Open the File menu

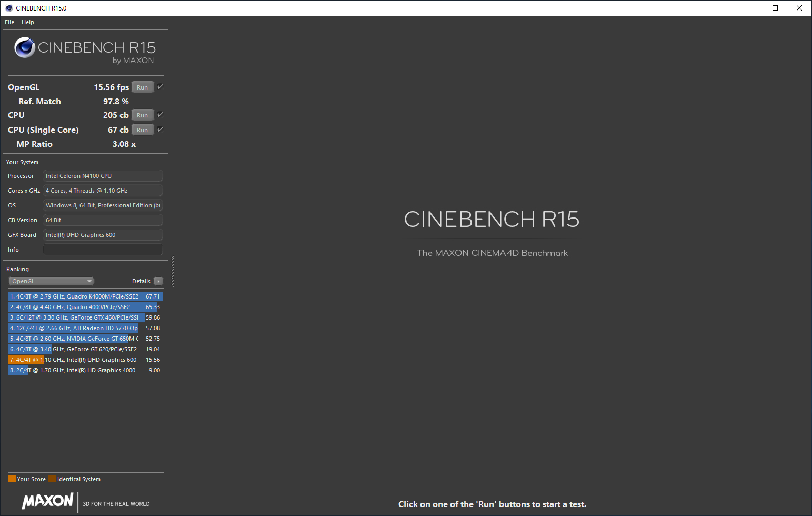pos(9,22)
